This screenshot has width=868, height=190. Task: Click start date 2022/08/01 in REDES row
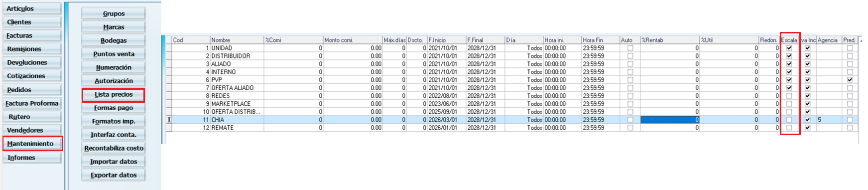[447, 96]
